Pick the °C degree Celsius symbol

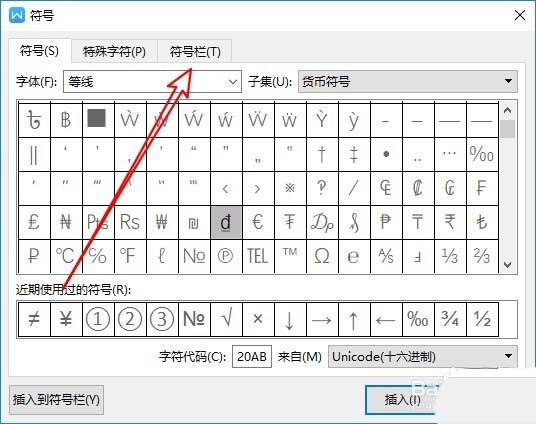pyautogui.click(x=66, y=256)
